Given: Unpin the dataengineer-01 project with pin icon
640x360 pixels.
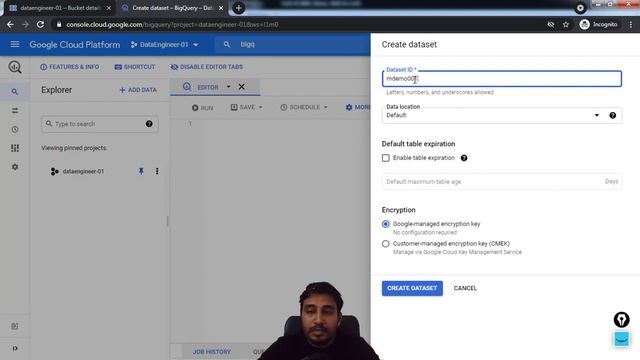Looking at the screenshot, I should (141, 171).
